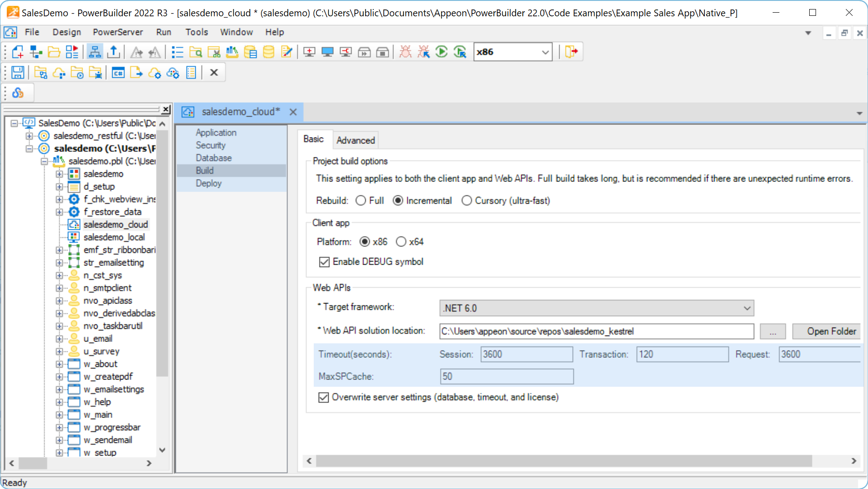Expand the w_main tree node

[x=59, y=414]
